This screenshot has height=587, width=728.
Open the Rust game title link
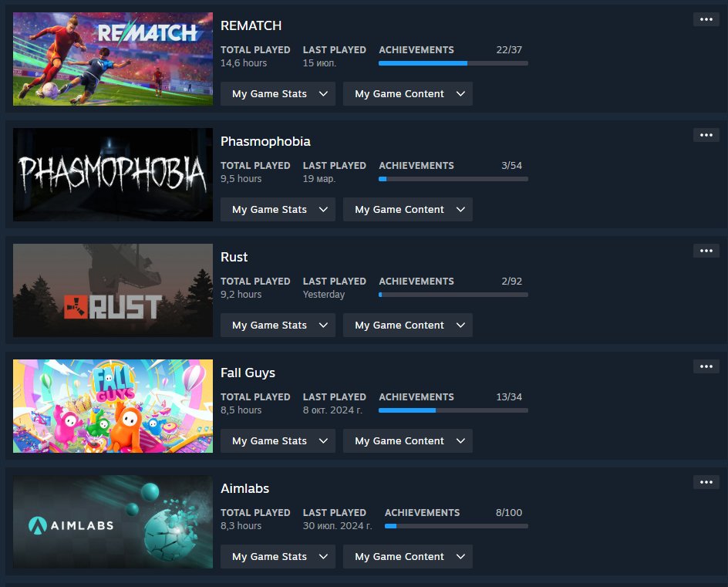click(x=234, y=257)
